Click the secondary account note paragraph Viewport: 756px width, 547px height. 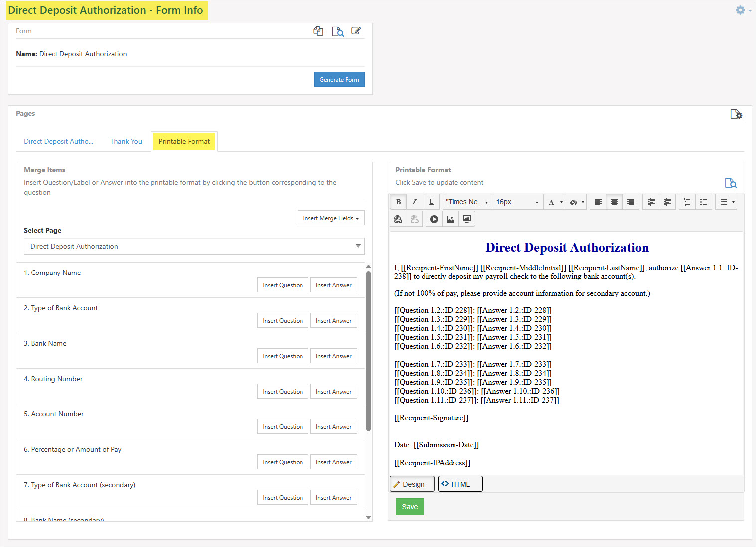(x=522, y=293)
